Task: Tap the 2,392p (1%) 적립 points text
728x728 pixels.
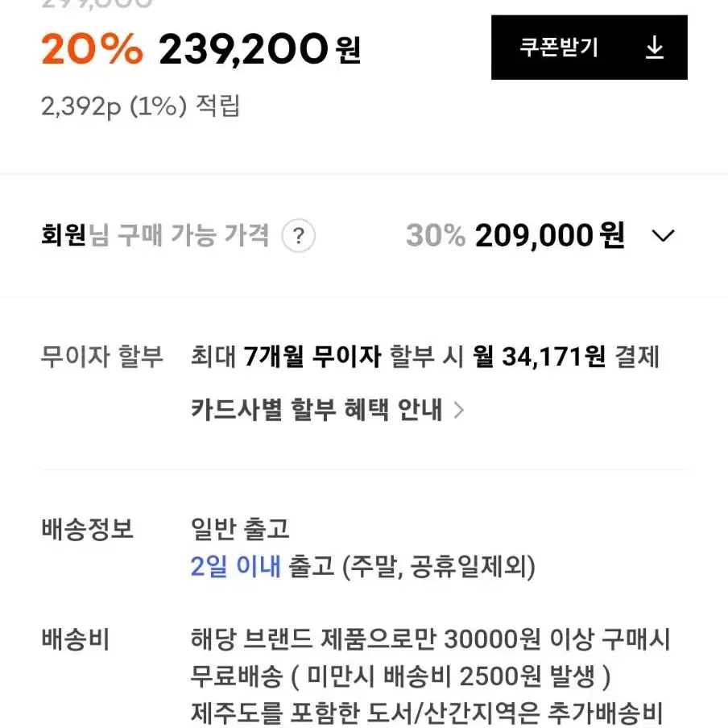Action: point(140,106)
